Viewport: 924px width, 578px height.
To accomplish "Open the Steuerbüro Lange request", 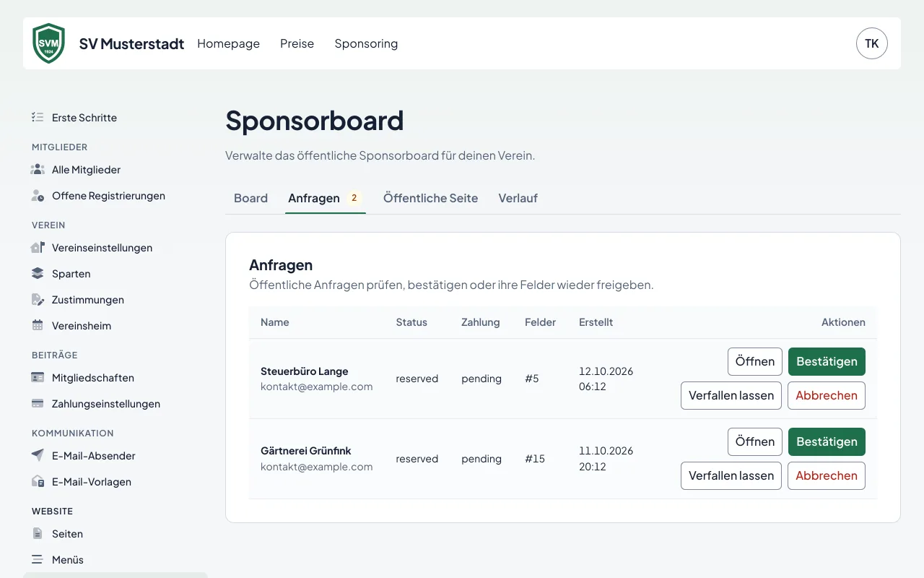I will point(755,361).
